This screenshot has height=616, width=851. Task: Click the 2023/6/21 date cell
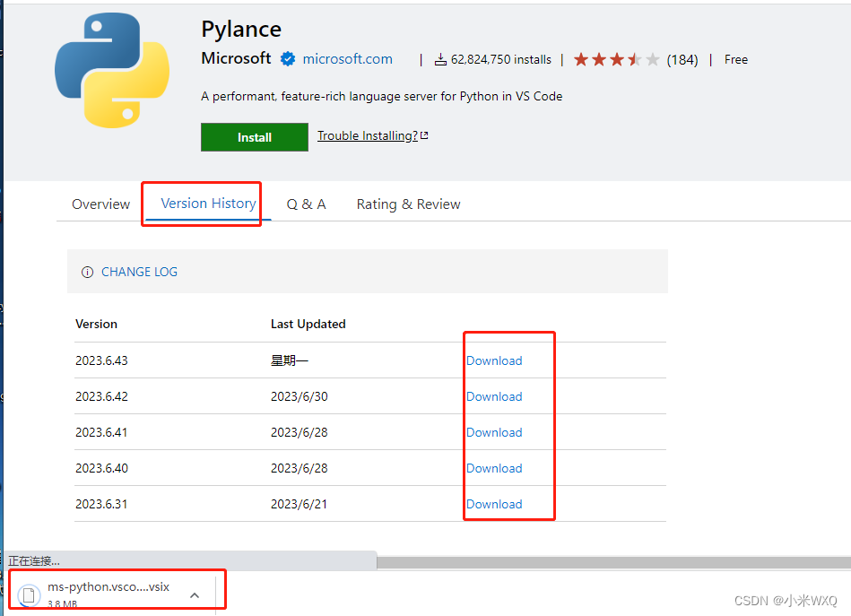[299, 504]
